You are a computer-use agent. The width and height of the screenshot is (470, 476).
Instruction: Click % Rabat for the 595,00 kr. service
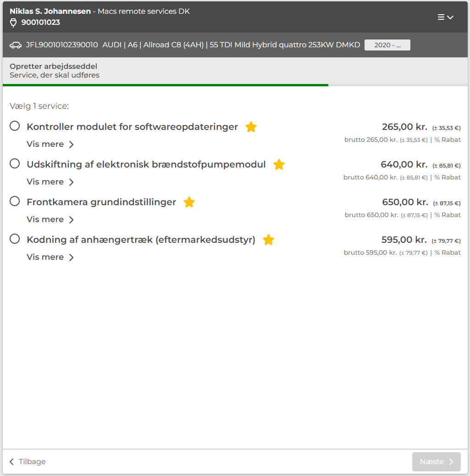point(448,253)
